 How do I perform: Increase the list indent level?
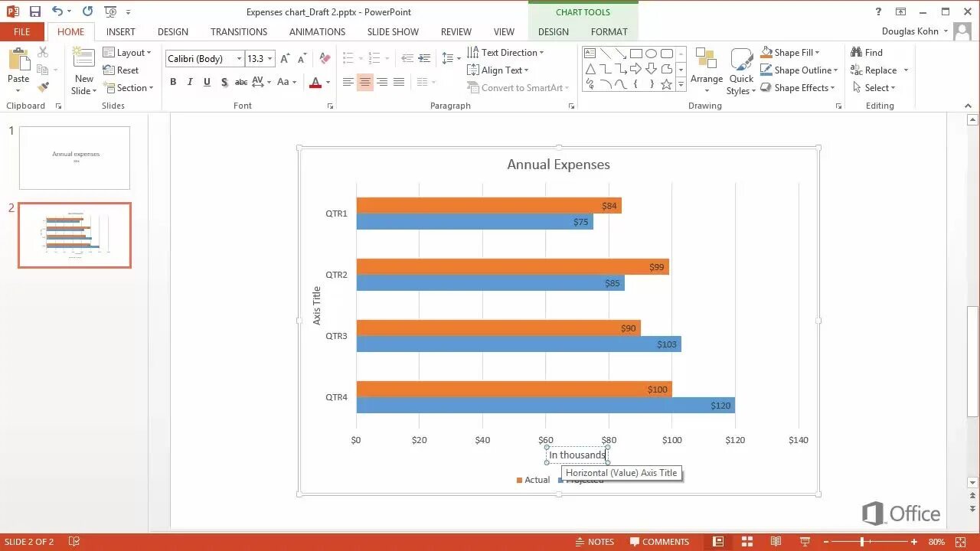pos(425,59)
